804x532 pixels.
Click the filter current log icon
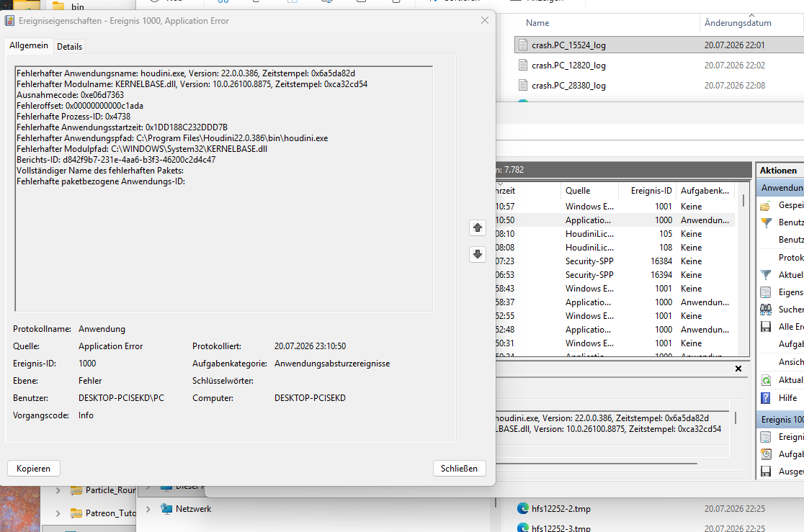click(766, 275)
